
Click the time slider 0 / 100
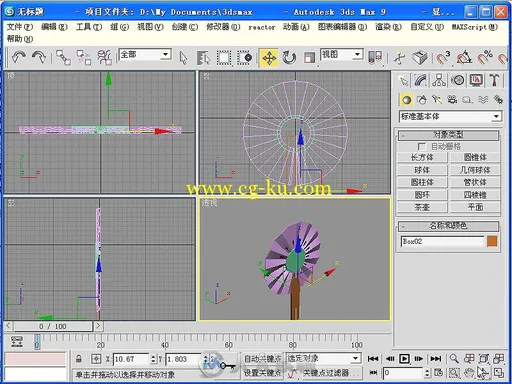(x=53, y=326)
